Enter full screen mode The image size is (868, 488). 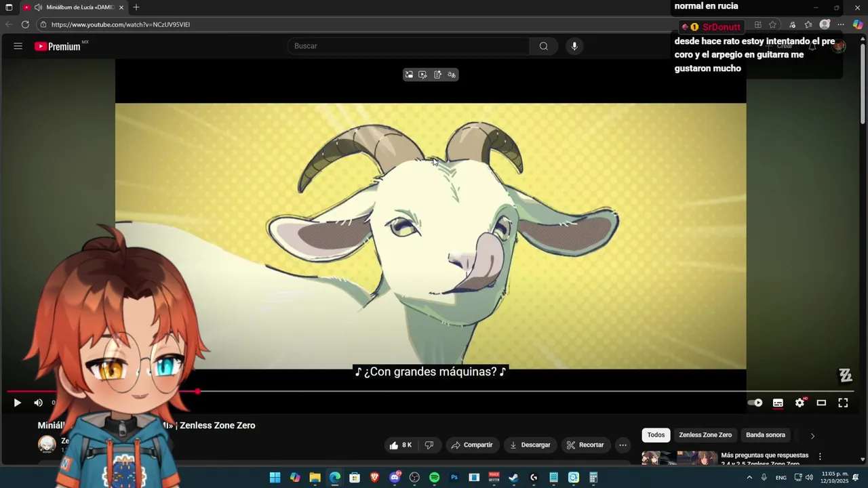[x=843, y=403]
